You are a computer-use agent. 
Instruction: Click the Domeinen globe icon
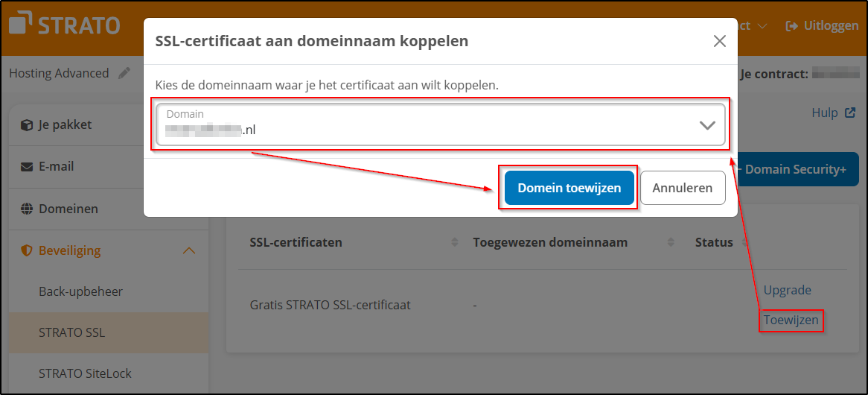(x=26, y=209)
